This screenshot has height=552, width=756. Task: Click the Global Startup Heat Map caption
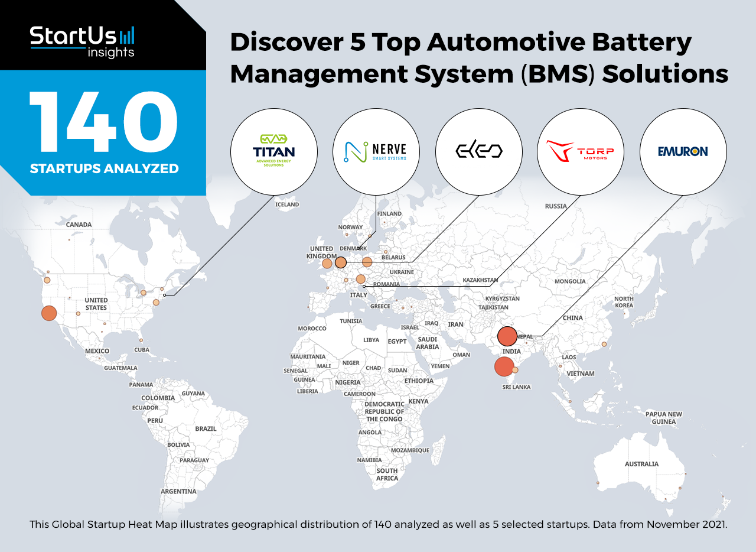(378, 524)
